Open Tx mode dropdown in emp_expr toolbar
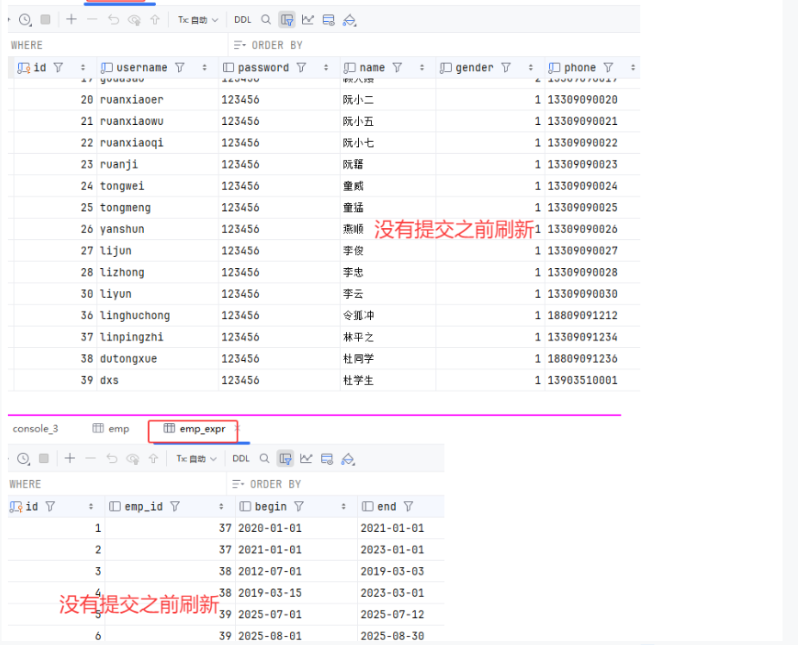The height and width of the screenshot is (645, 798). [x=196, y=458]
